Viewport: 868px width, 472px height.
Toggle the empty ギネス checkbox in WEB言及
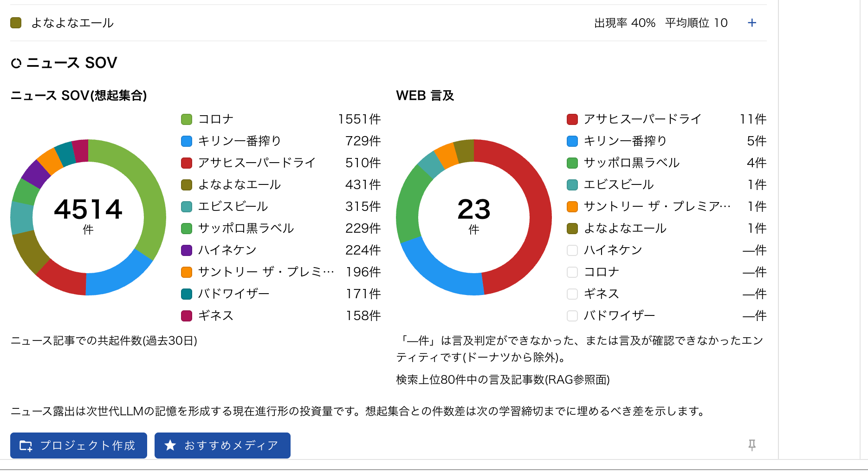(572, 294)
